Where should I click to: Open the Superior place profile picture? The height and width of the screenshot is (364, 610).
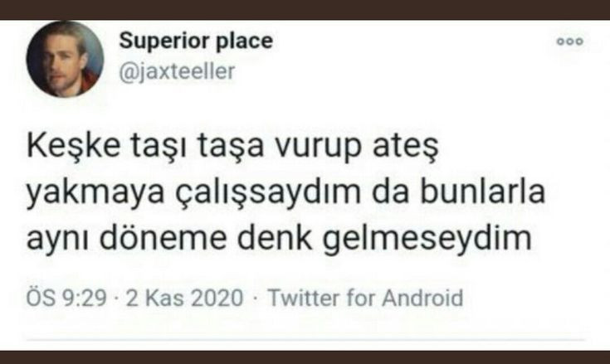click(x=65, y=59)
